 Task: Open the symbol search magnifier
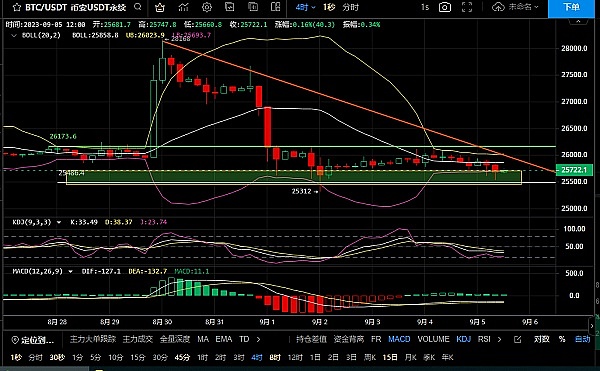(x=138, y=7)
